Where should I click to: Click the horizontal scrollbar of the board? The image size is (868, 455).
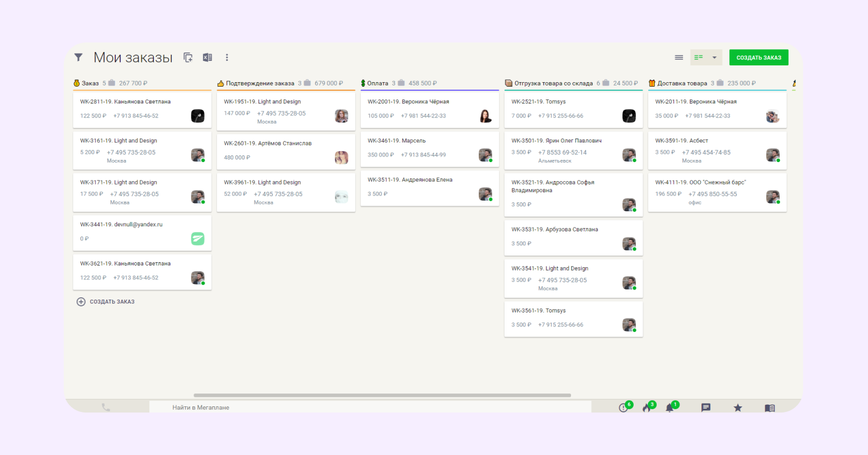tap(382, 395)
